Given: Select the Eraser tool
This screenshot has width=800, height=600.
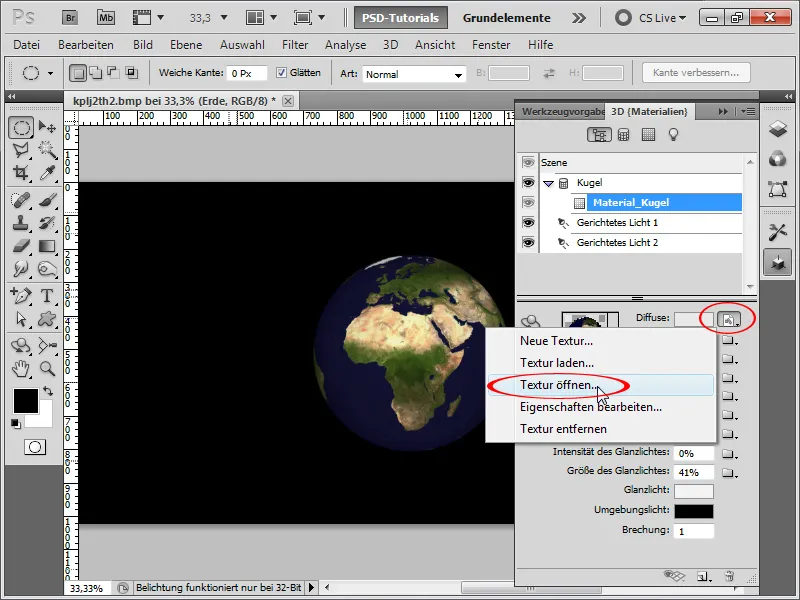Looking at the screenshot, I should pos(21,246).
